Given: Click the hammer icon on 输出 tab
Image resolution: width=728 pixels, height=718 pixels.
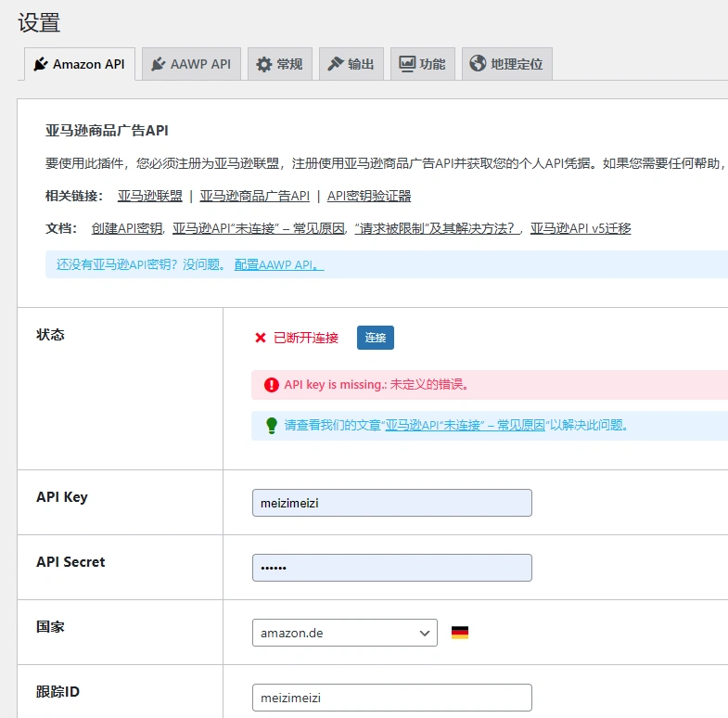Looking at the screenshot, I should [x=335, y=64].
